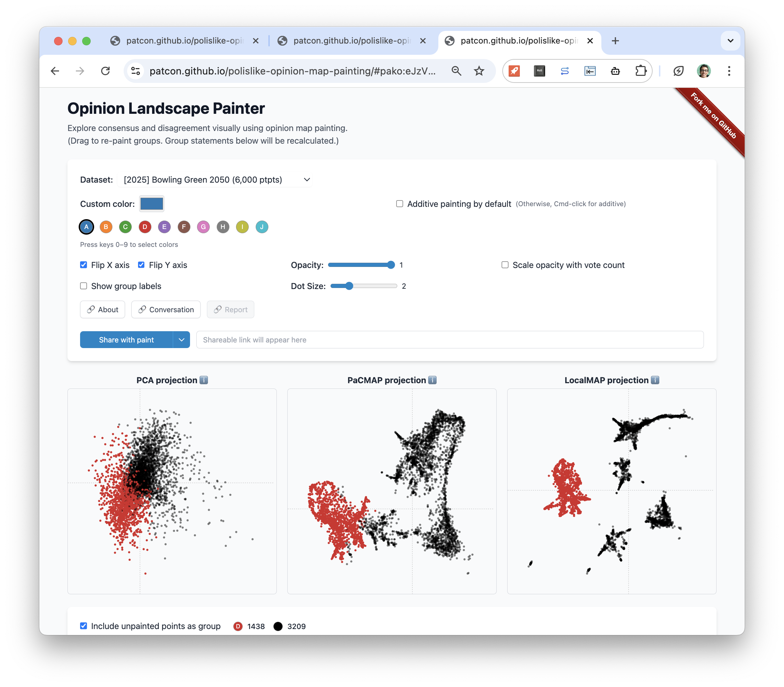Click the PCA projection scatter plot
The image size is (784, 687).
172,491
